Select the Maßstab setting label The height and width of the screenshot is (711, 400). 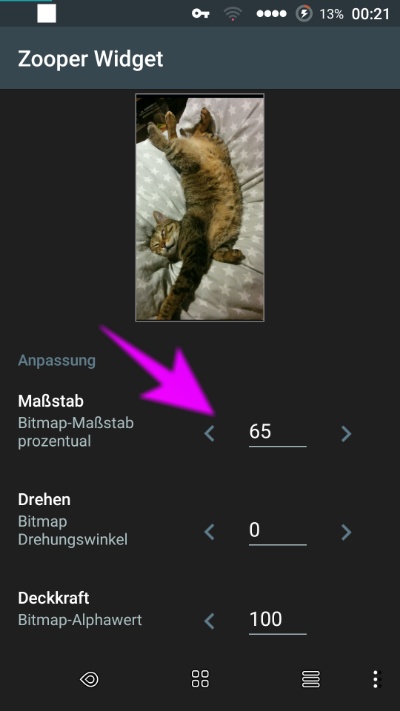(51, 401)
